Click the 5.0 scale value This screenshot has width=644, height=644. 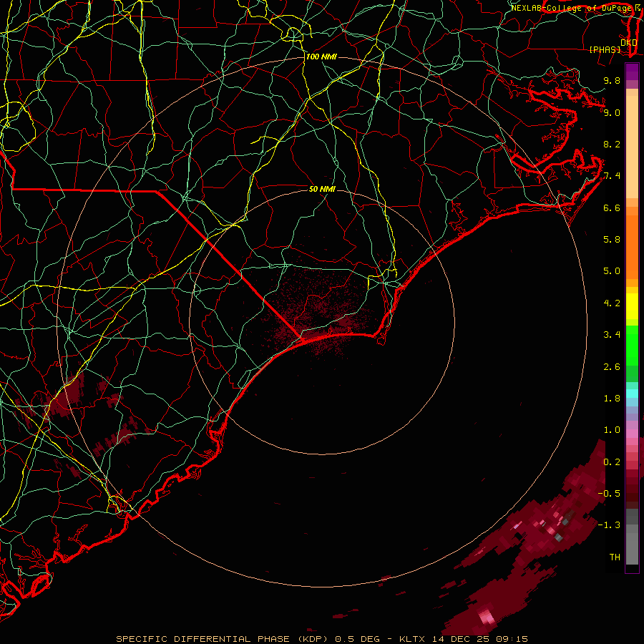(612, 271)
